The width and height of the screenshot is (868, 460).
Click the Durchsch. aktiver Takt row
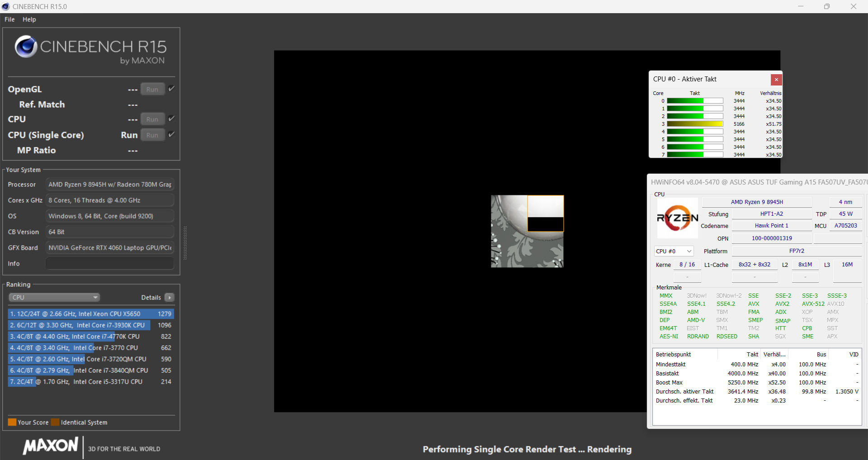click(757, 392)
